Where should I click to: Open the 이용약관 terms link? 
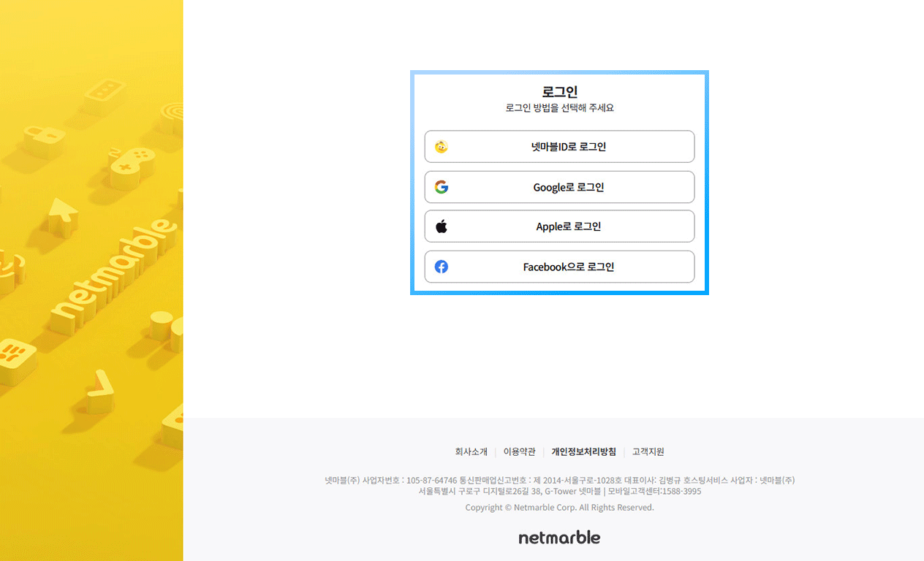coord(519,451)
